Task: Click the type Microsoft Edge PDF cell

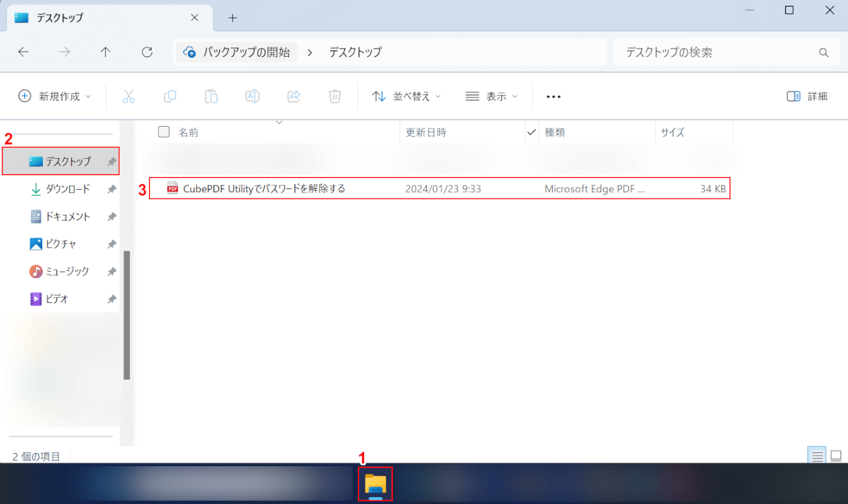Action: (x=595, y=188)
